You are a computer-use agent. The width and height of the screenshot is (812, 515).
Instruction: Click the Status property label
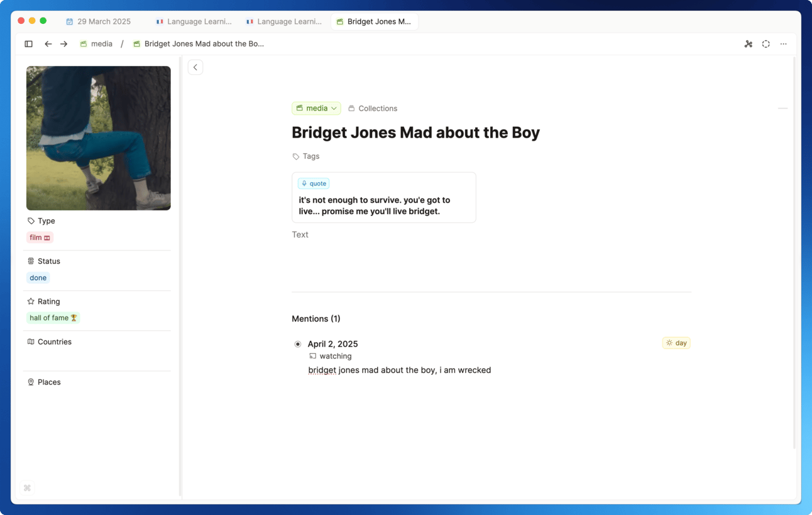pyautogui.click(x=44, y=261)
